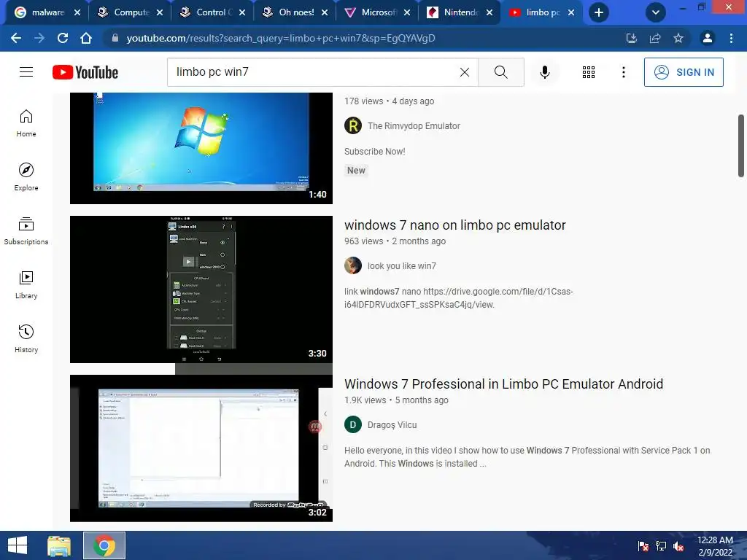Open the Windows Start button

[x=18, y=545]
